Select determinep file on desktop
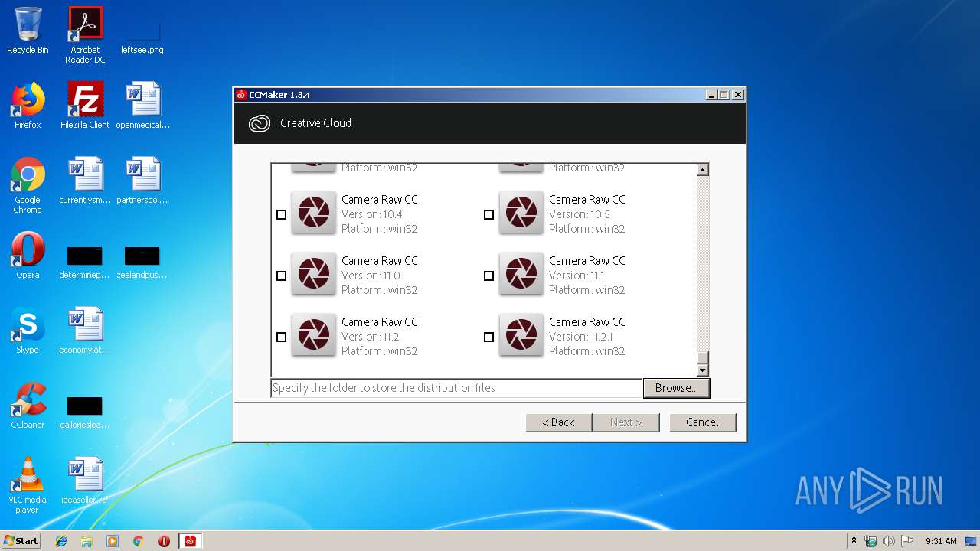Image resolution: width=980 pixels, height=551 pixels. click(x=85, y=262)
